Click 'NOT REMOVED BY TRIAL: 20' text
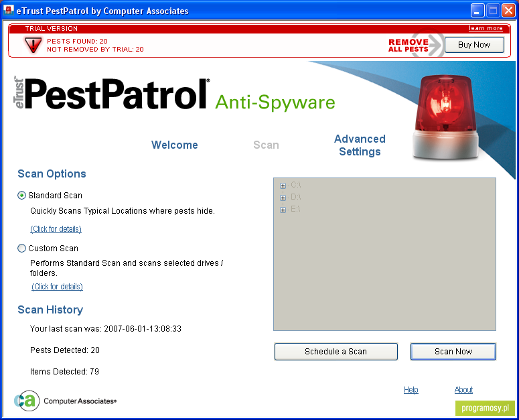519x420 pixels. [x=95, y=50]
